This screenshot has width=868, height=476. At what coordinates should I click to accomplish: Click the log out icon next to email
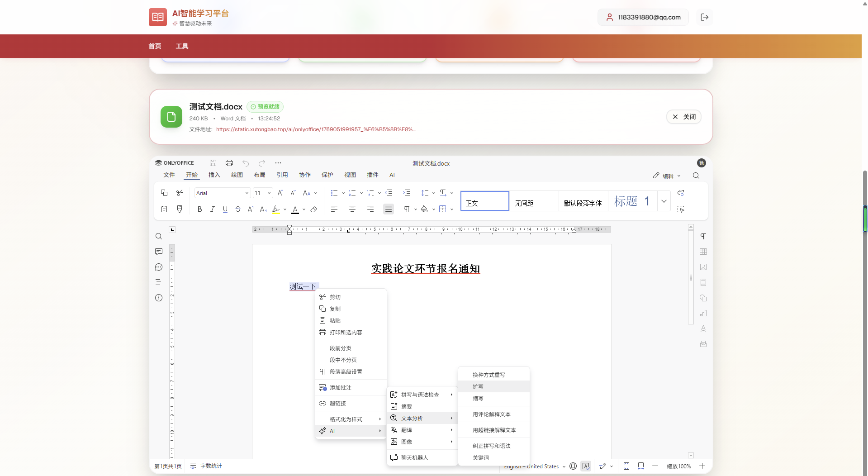704,17
